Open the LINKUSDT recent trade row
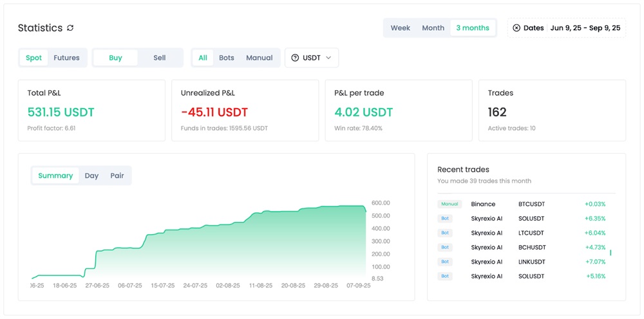 (x=522, y=262)
